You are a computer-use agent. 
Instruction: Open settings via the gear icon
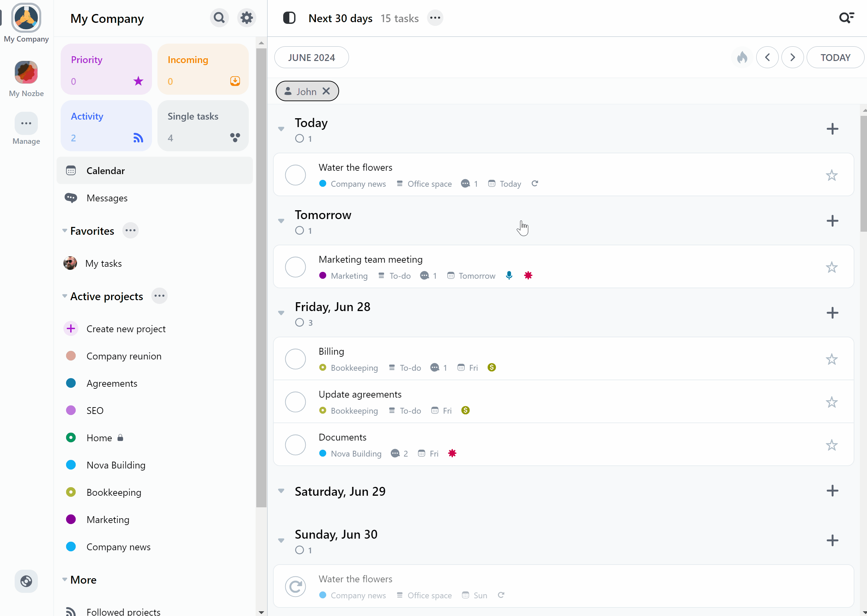point(247,18)
